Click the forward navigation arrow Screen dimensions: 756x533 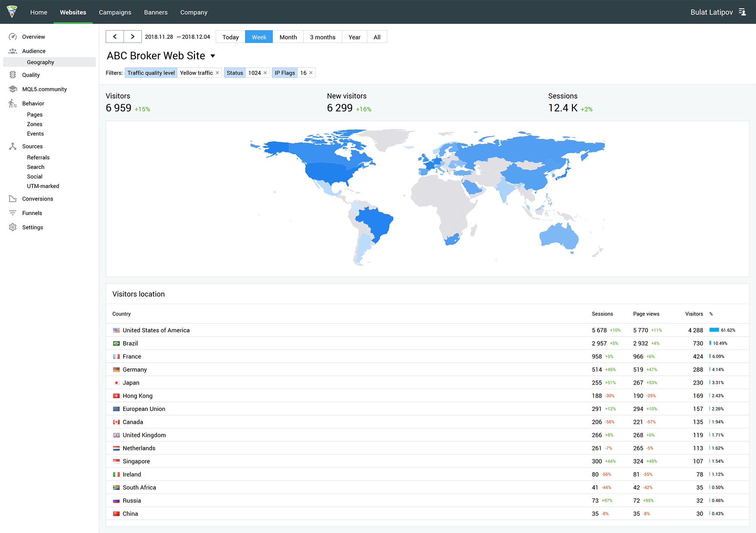[132, 36]
